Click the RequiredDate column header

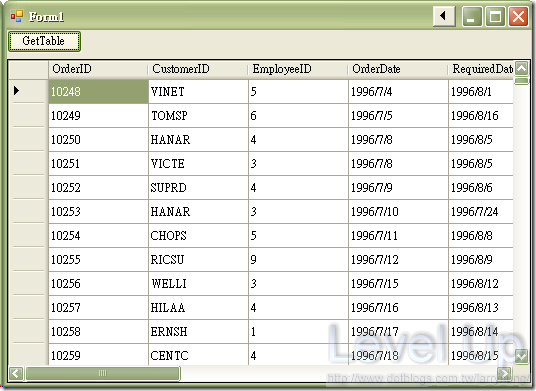pos(481,70)
